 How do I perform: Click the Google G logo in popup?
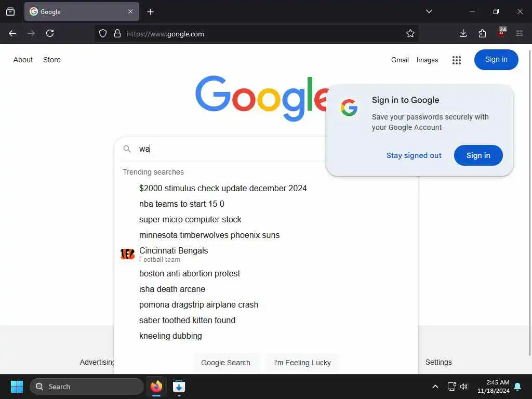click(349, 108)
